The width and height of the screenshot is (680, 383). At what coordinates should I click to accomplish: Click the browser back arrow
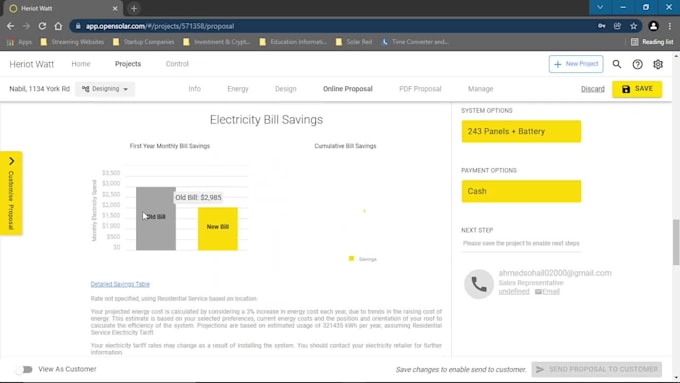click(10, 26)
